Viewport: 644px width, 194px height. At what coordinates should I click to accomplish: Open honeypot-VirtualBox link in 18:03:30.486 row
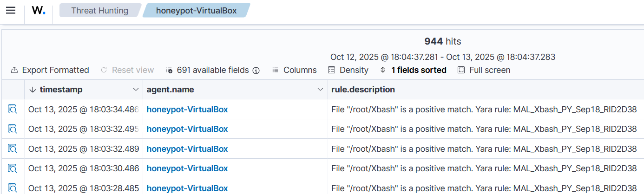click(x=187, y=168)
